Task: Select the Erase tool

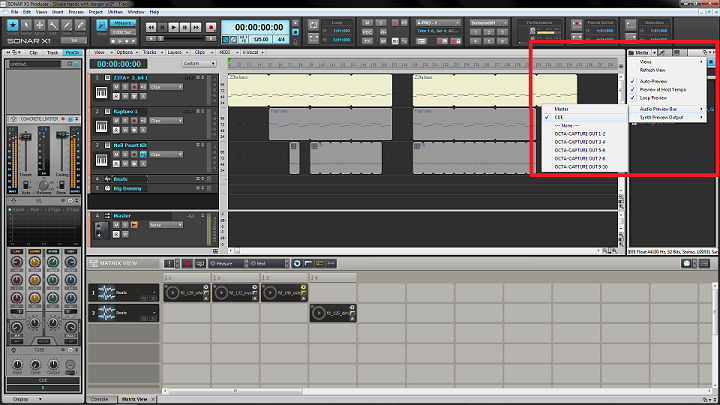Action: pos(80,26)
